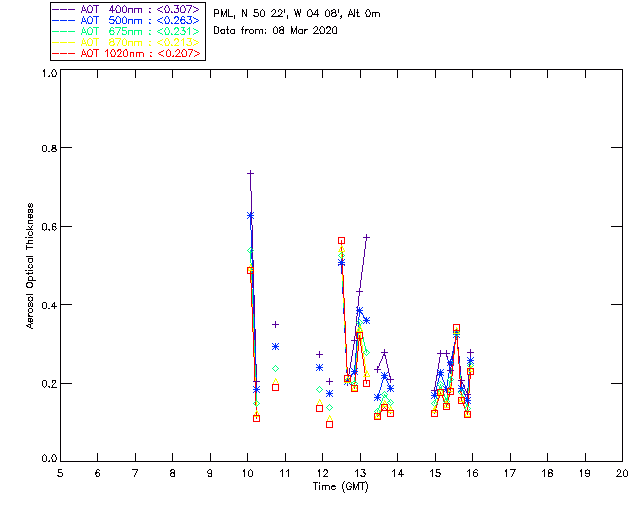Click the AOT 500nm legend entry

[127, 20]
